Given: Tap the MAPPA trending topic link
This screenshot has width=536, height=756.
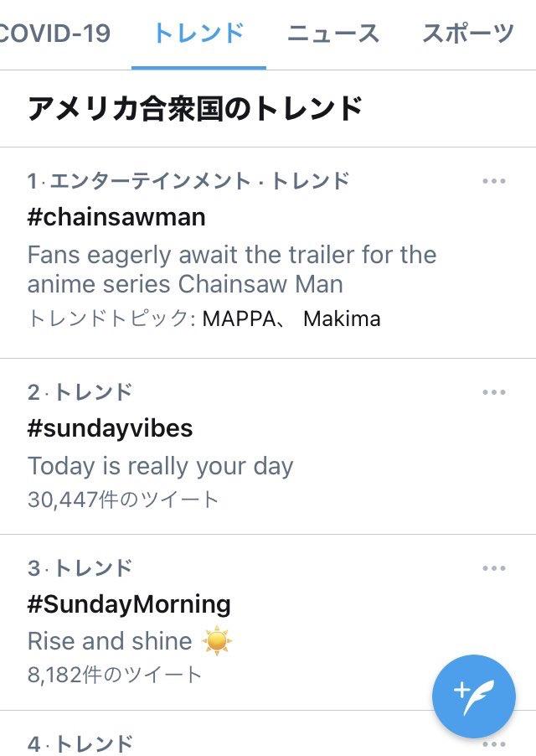Looking at the screenshot, I should [236, 319].
